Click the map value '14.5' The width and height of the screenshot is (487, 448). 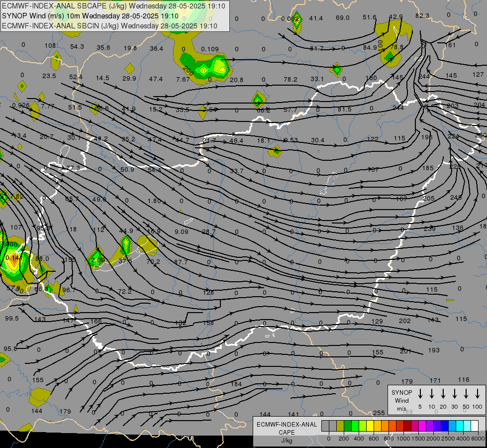point(102,78)
